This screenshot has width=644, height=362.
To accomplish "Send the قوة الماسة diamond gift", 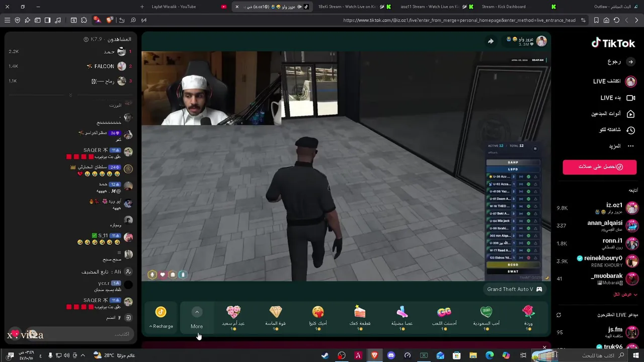I will click(x=276, y=317).
